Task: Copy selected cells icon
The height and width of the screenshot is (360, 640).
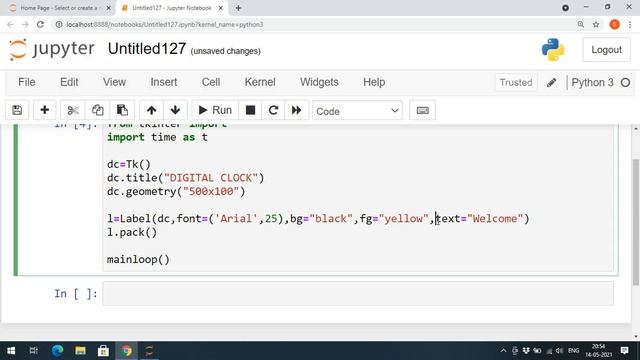Action: click(97, 110)
